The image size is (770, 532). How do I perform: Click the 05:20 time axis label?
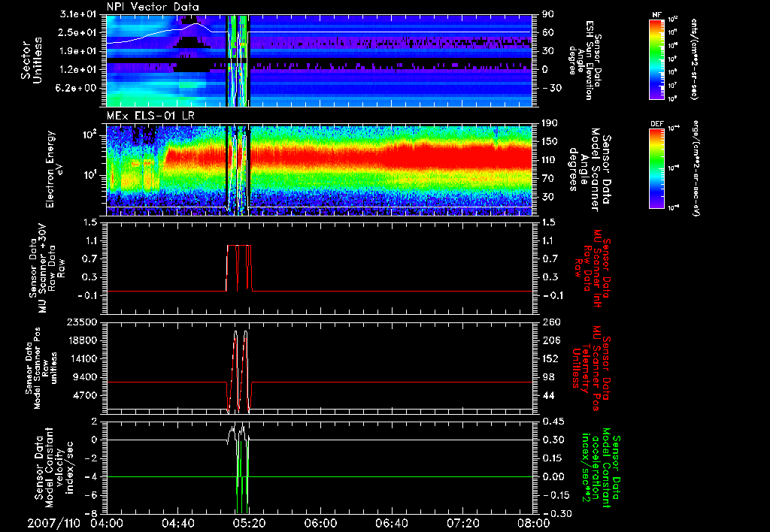(249, 523)
